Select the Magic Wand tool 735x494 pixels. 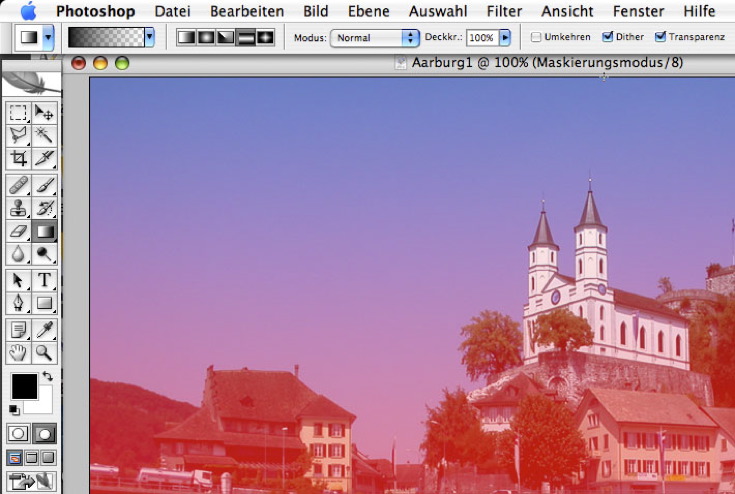(x=44, y=135)
